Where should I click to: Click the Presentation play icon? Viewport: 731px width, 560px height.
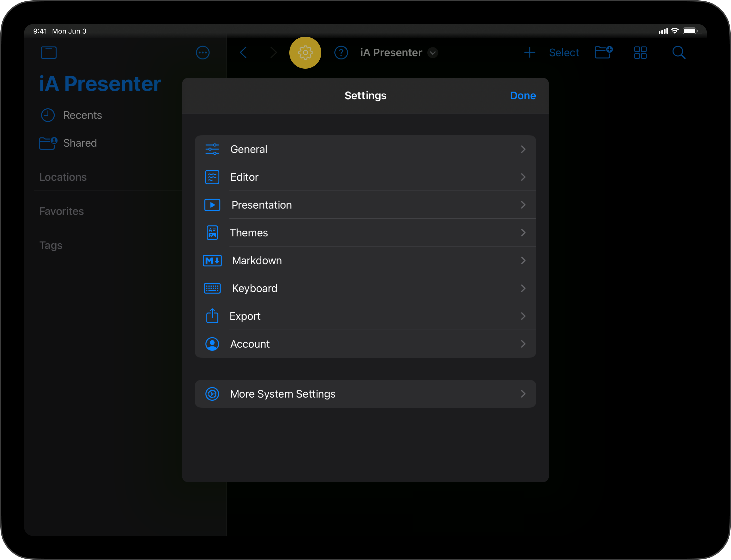[212, 205]
